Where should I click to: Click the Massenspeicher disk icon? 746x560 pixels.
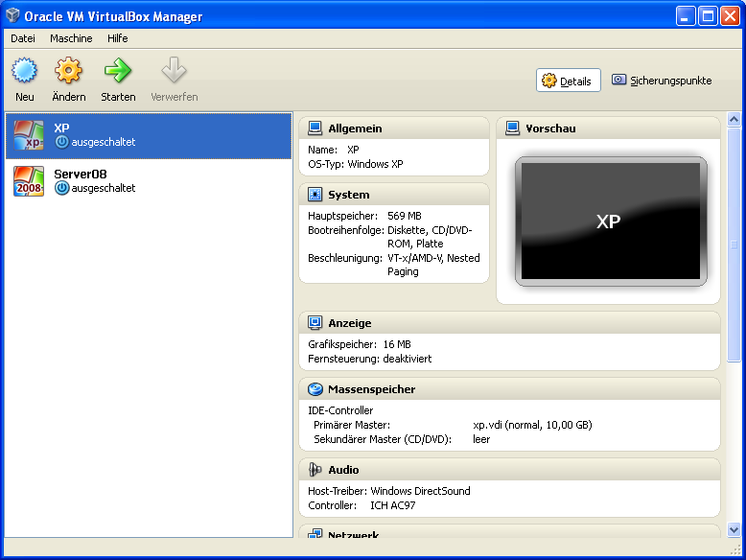point(315,389)
